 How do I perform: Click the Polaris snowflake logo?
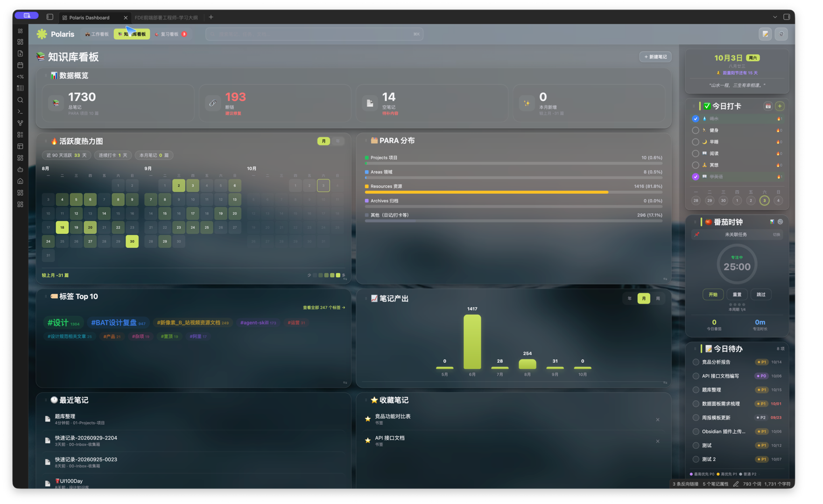click(x=42, y=34)
